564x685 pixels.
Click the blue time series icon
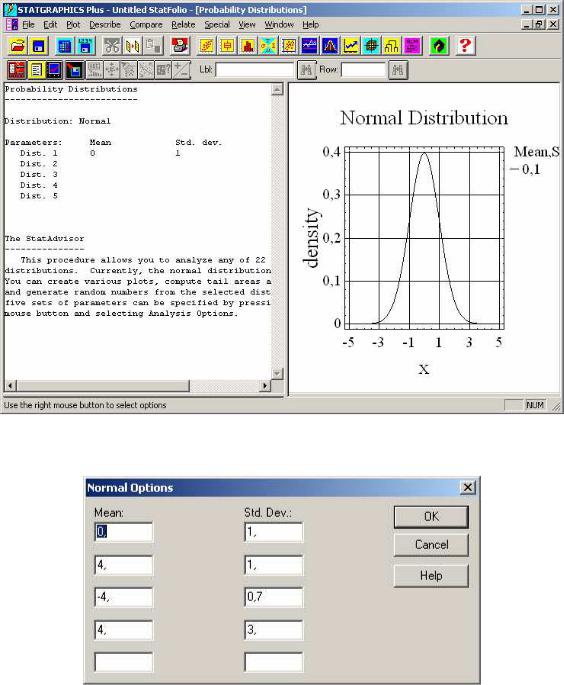(x=309, y=46)
